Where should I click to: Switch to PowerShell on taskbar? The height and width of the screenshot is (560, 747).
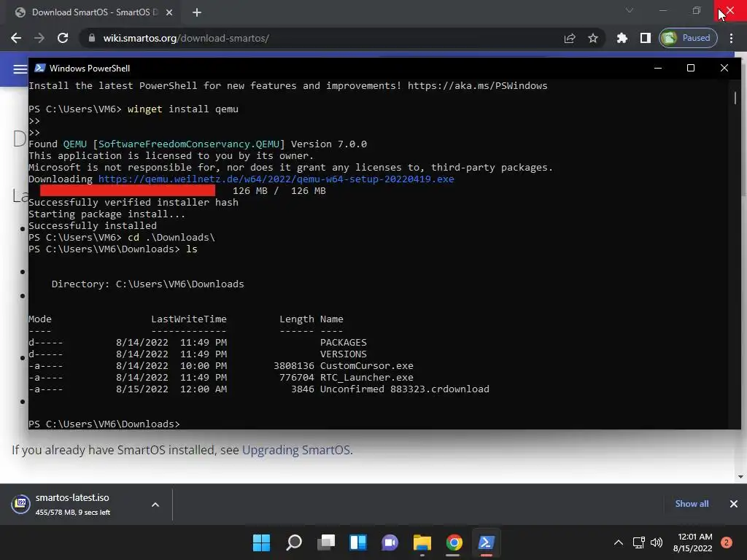point(487,542)
